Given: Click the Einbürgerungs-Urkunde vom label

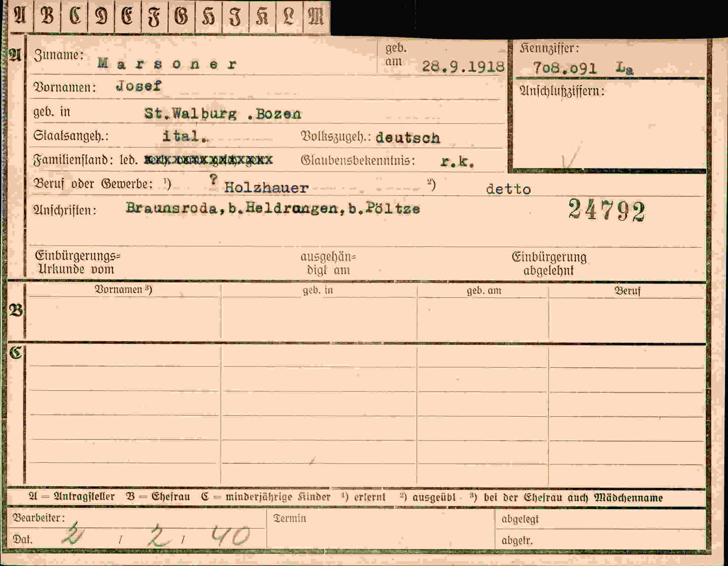Looking at the screenshot, I should 77,262.
